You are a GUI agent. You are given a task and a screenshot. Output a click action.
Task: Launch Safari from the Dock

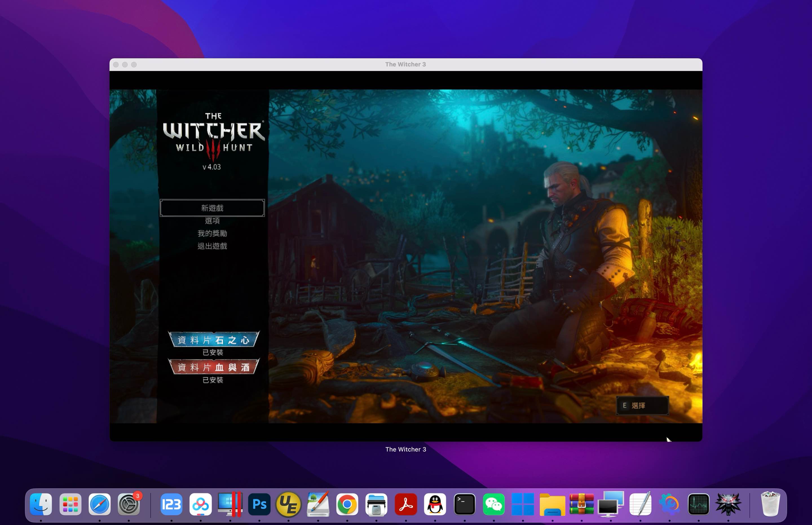tap(100, 504)
